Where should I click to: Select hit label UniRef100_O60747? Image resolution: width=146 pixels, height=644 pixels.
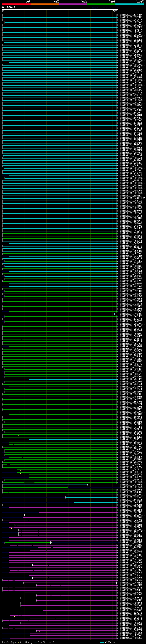coord(131,175)
